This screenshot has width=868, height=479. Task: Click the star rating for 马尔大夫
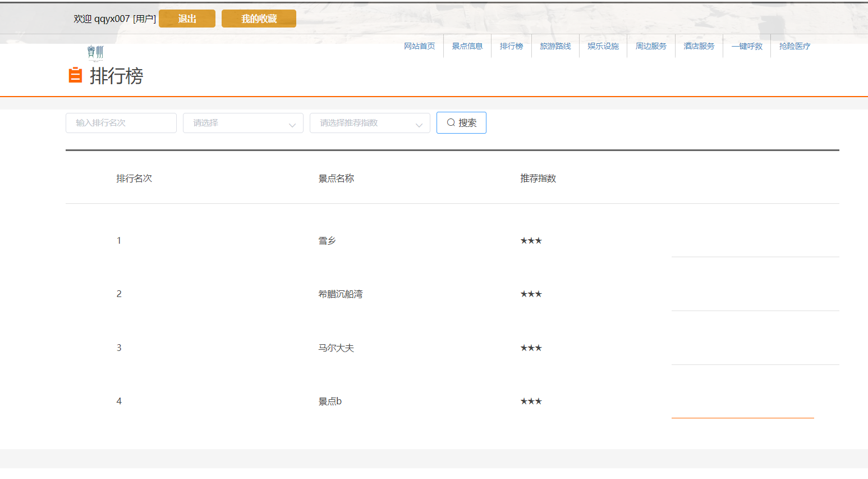tap(531, 348)
